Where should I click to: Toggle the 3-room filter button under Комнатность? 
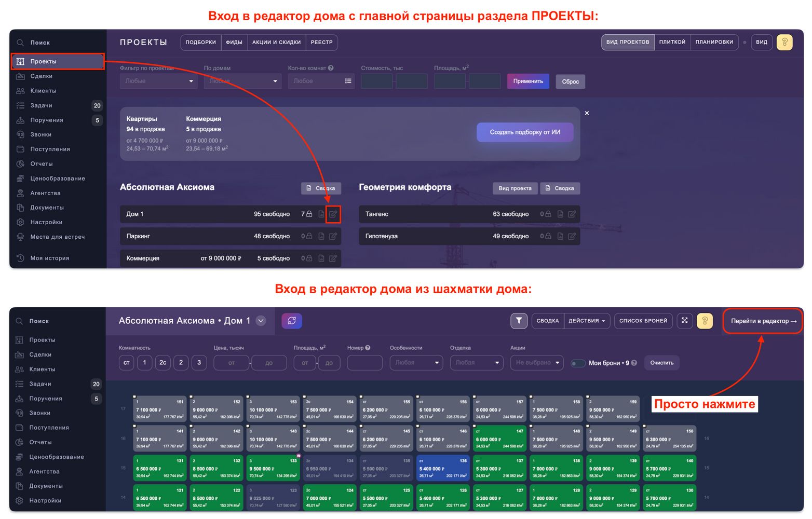[199, 362]
